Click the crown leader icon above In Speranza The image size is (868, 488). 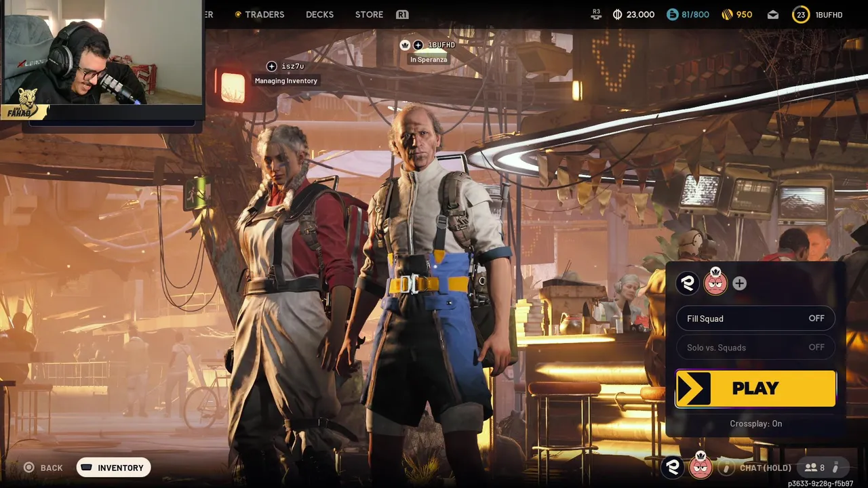pos(405,45)
